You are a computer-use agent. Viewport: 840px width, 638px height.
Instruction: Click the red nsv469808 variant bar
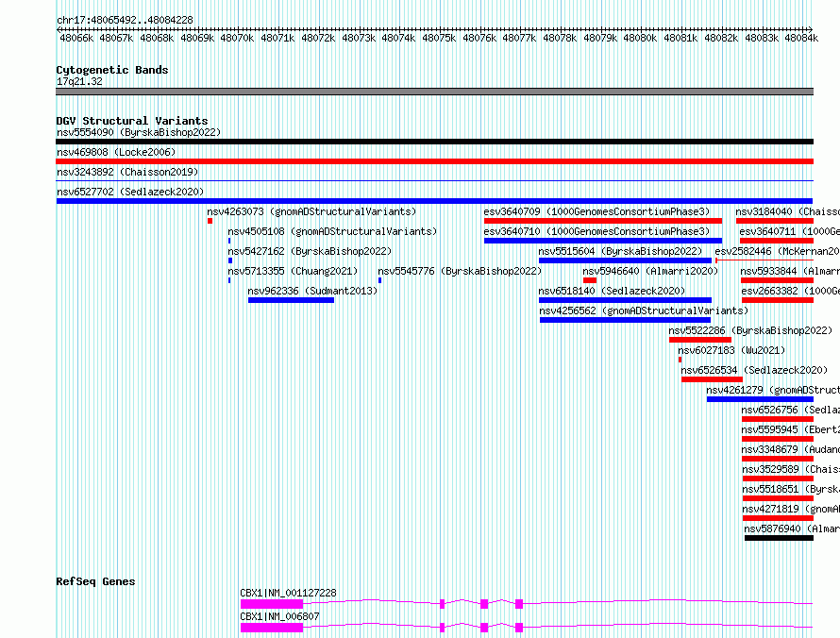click(x=434, y=161)
